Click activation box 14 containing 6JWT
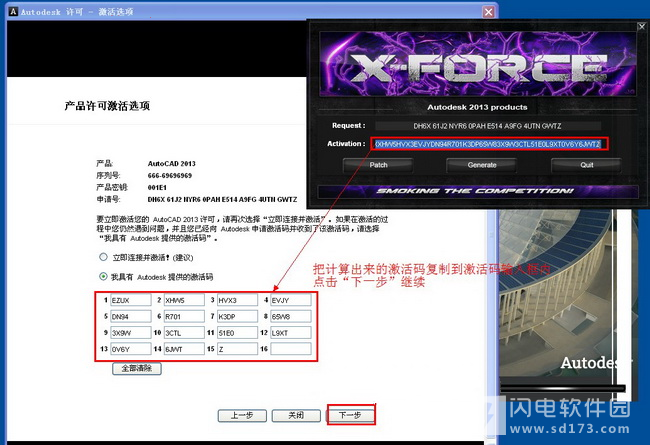This screenshot has height=445, width=650. pos(184,349)
